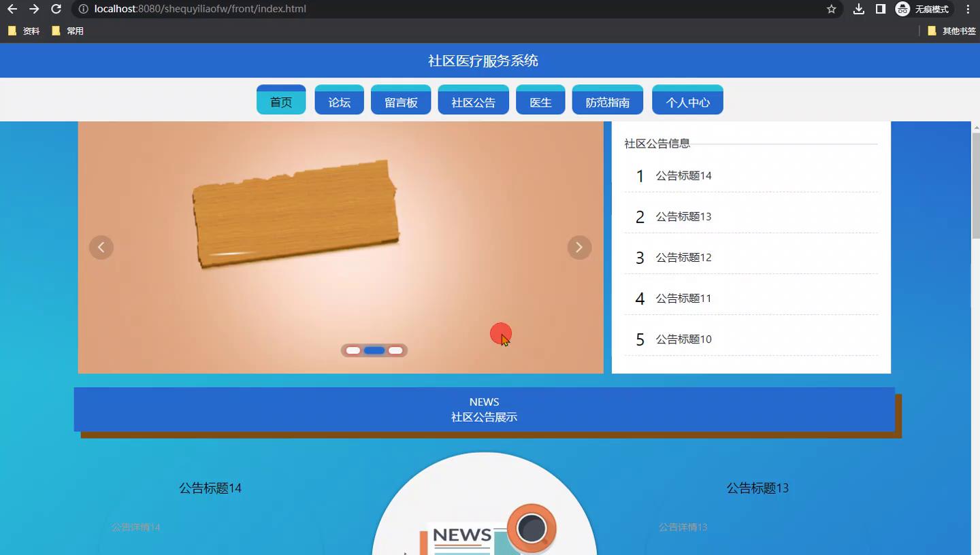Open the 其他书签 bookmarks folder
The width and height of the screenshot is (980, 555).
952,31
